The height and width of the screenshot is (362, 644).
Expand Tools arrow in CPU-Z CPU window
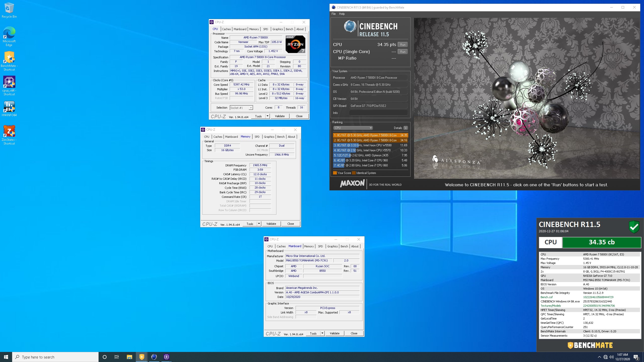(267, 116)
